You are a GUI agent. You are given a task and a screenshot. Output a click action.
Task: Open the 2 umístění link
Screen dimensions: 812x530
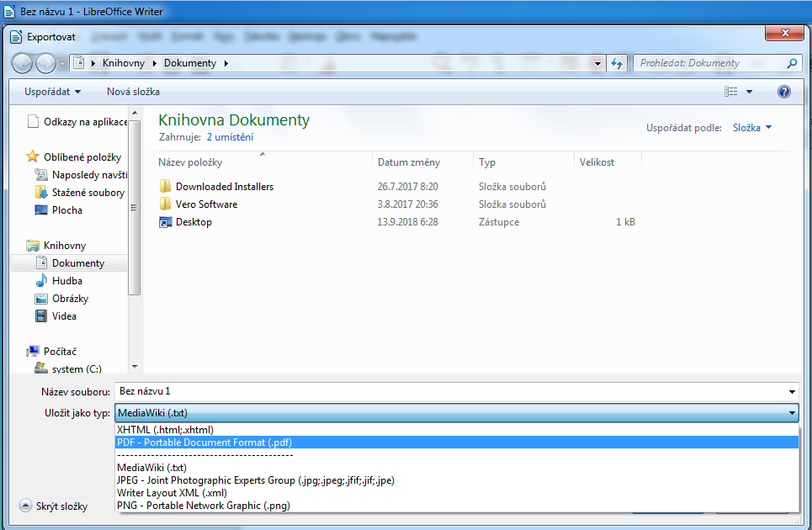(230, 137)
